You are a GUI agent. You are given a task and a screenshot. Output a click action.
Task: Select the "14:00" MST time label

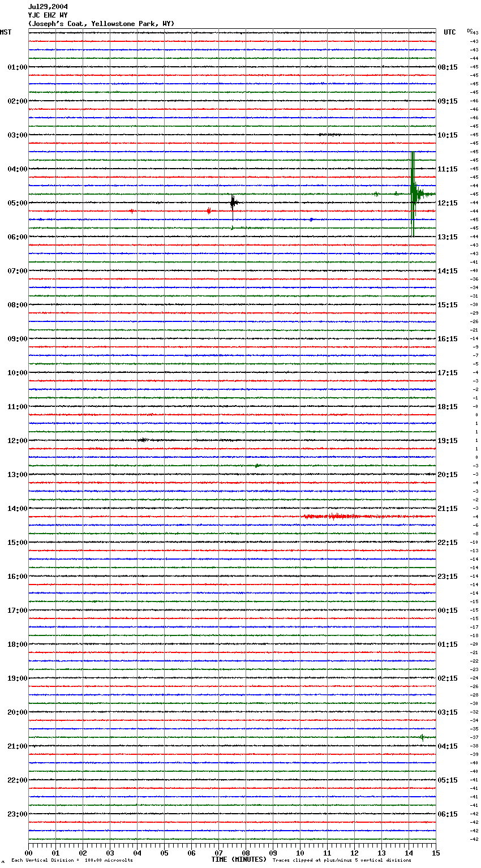pyautogui.click(x=18, y=509)
